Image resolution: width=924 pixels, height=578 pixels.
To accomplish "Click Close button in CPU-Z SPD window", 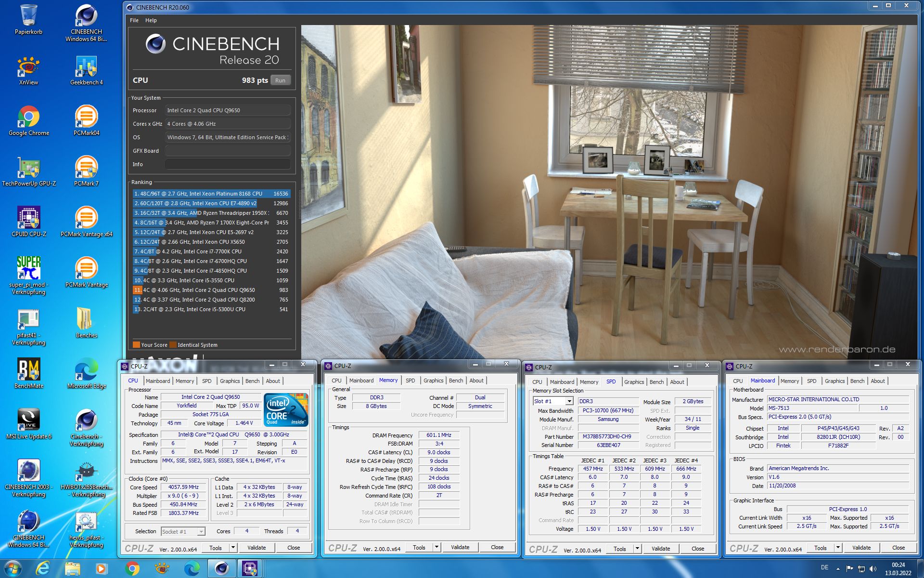I will tap(698, 549).
